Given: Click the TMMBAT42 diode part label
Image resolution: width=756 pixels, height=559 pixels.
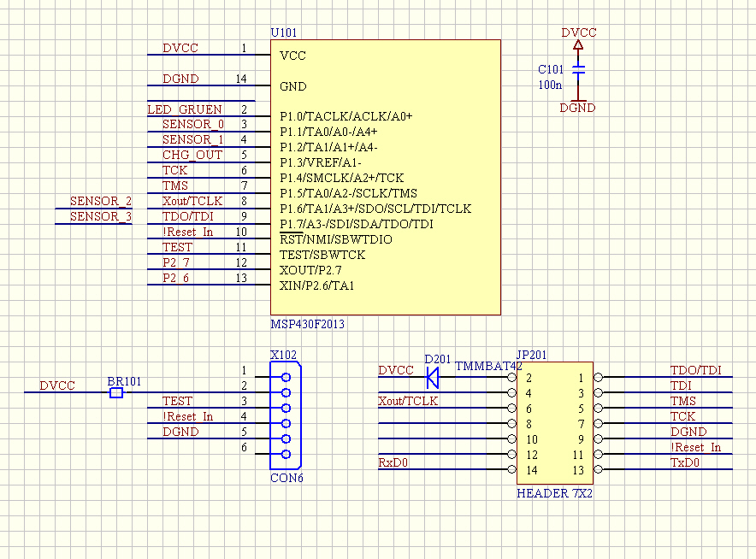Looking at the screenshot, I should tap(488, 366).
